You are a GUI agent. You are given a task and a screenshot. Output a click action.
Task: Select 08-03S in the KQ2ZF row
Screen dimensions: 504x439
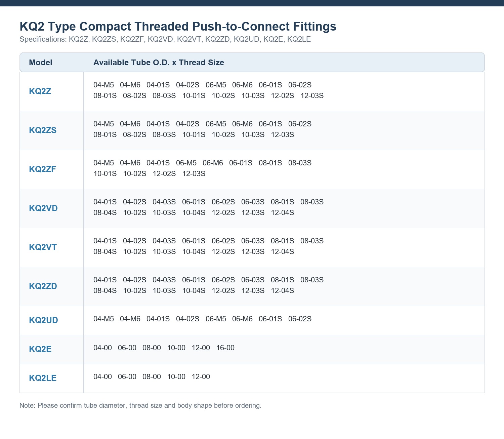[300, 163]
